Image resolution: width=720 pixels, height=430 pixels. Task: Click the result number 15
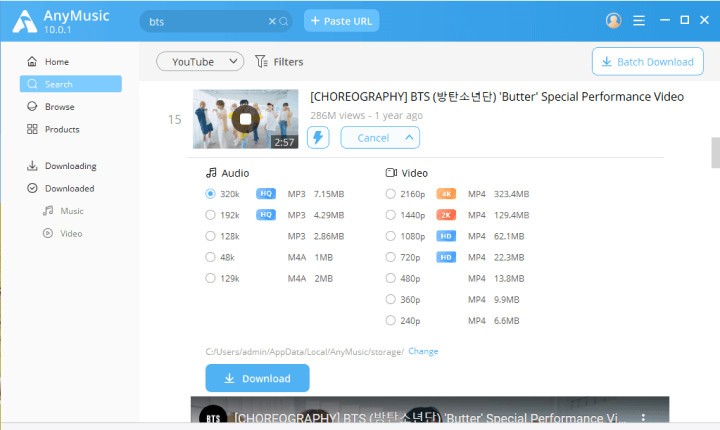point(174,119)
